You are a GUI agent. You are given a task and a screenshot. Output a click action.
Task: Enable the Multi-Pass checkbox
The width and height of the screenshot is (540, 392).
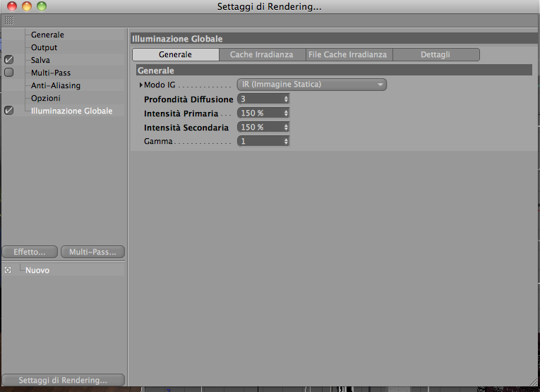9,73
